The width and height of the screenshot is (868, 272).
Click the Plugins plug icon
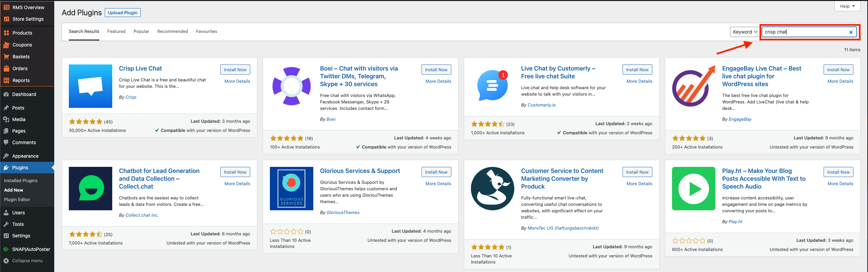point(6,168)
